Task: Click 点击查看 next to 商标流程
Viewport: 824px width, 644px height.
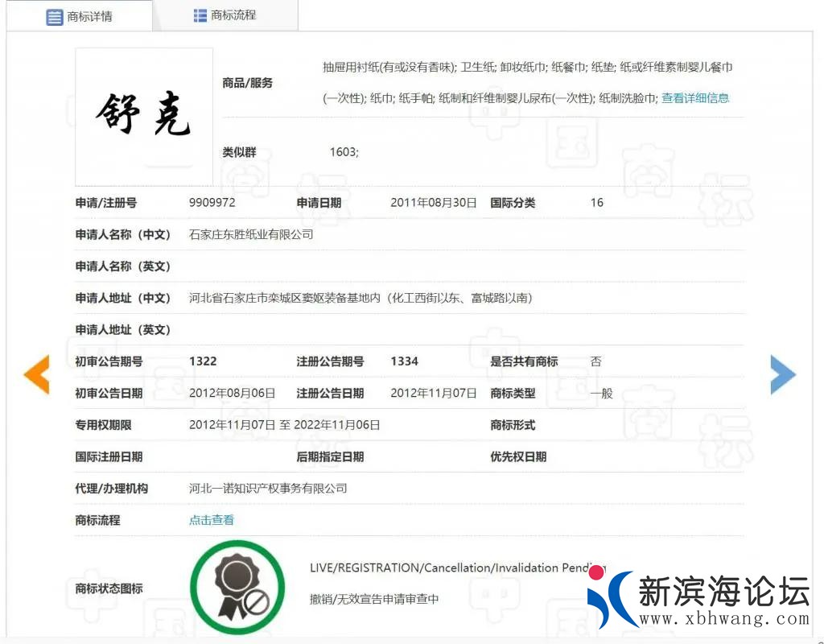Action: pos(211,519)
